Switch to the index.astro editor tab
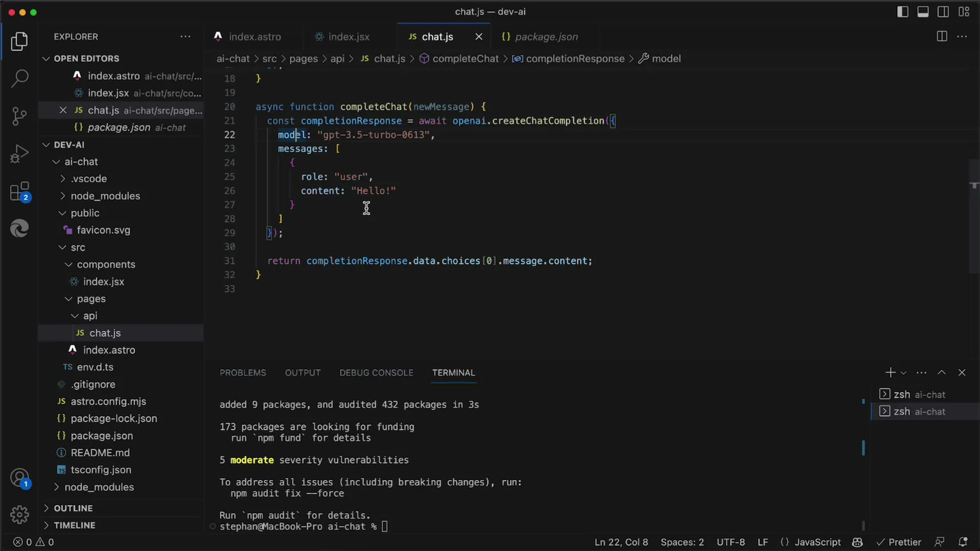The image size is (980, 551). (x=254, y=37)
